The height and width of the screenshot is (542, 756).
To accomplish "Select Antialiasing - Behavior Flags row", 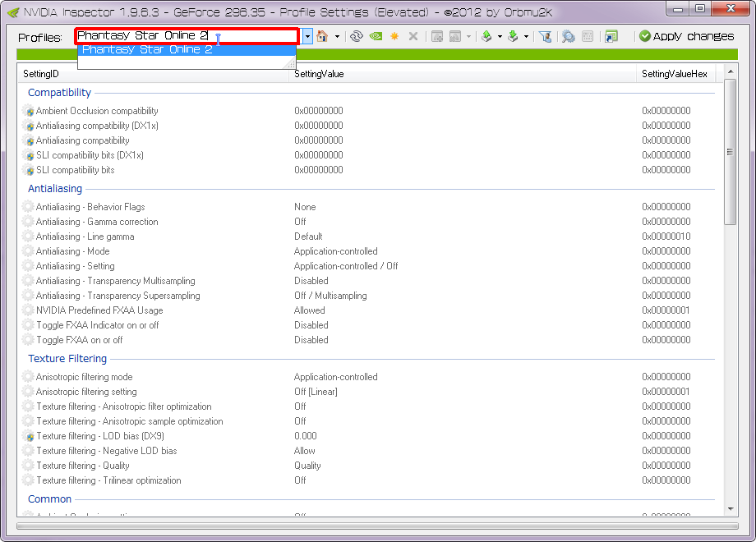I will pyautogui.click(x=369, y=207).
